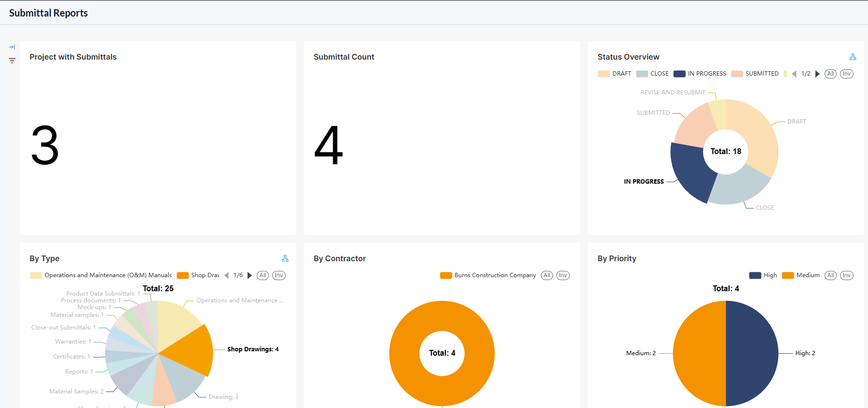Screen dimensions: 868x408
Task: Go to previous legend page in Status Overview
Action: click(x=794, y=74)
